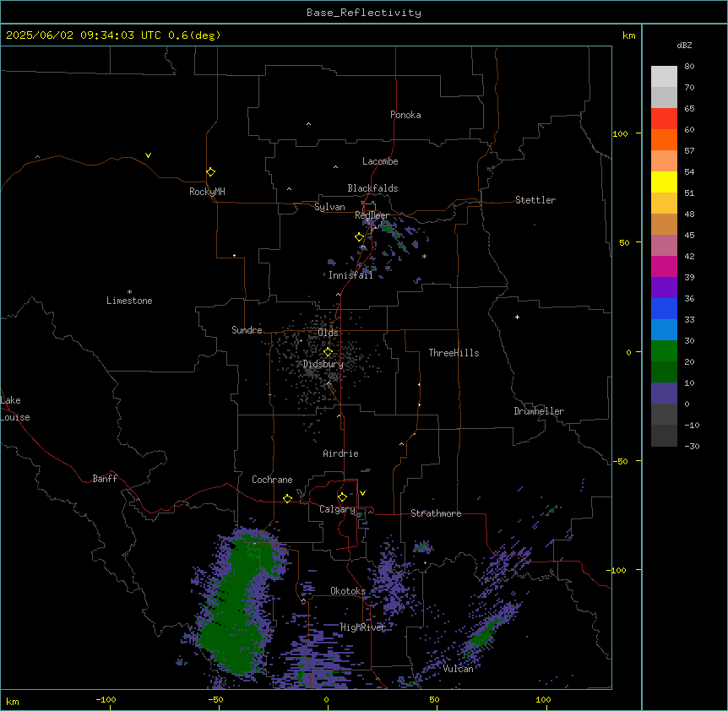728x711 pixels.
Task: Click the Sylvan label
Action: tap(329, 207)
